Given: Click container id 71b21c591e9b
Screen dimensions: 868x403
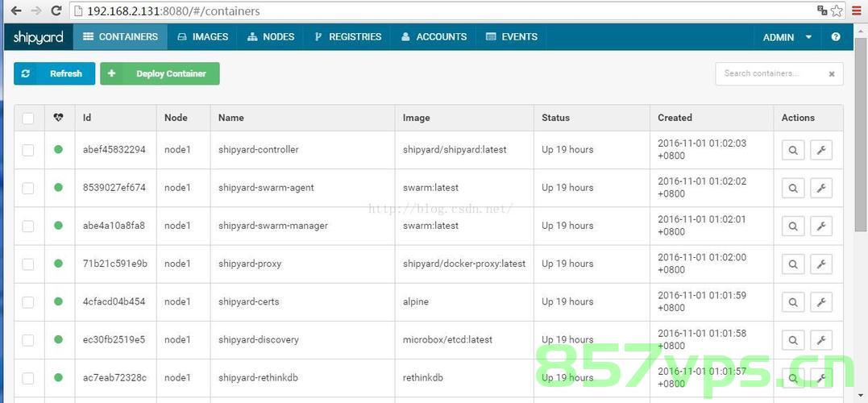Looking at the screenshot, I should (x=115, y=264).
